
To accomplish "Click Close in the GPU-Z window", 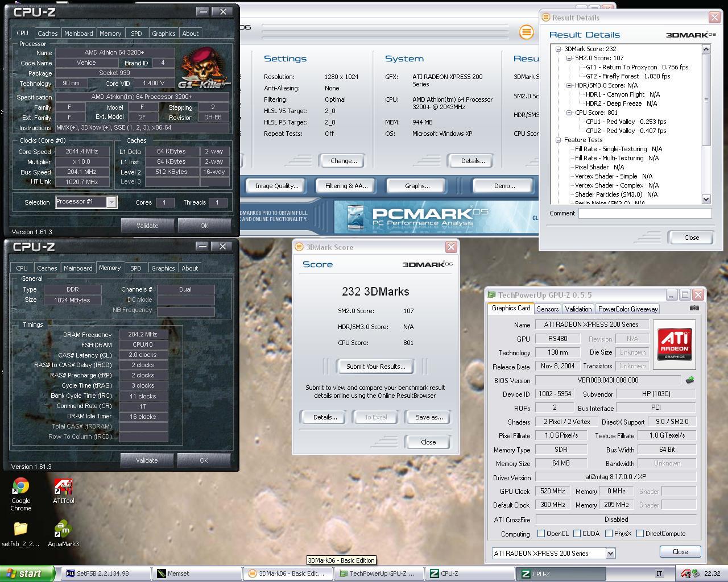I will tap(680, 552).
